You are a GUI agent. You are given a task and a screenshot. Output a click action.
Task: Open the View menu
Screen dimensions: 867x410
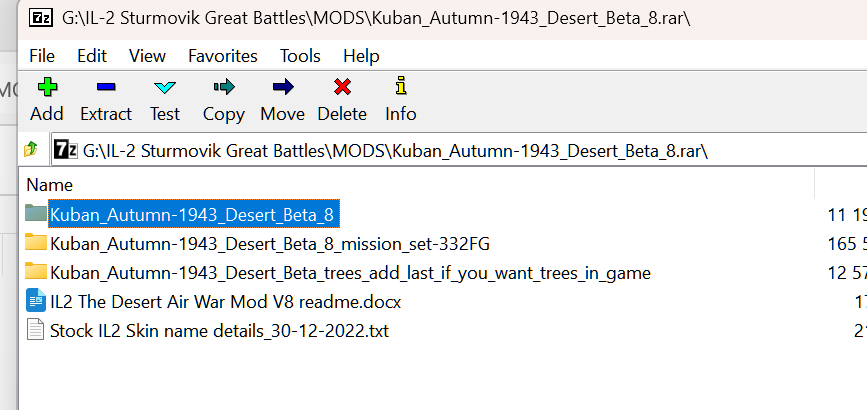[147, 56]
